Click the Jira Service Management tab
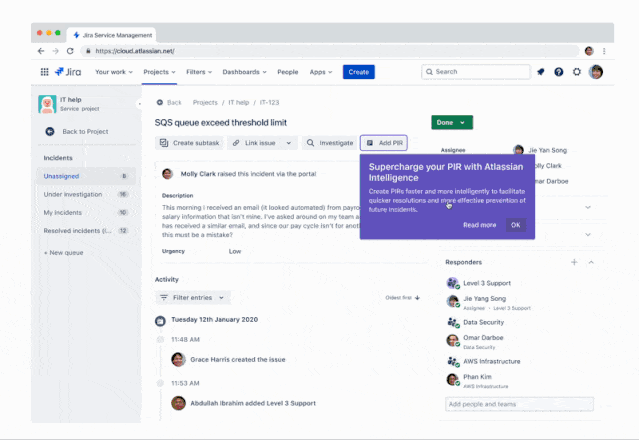 112,35
